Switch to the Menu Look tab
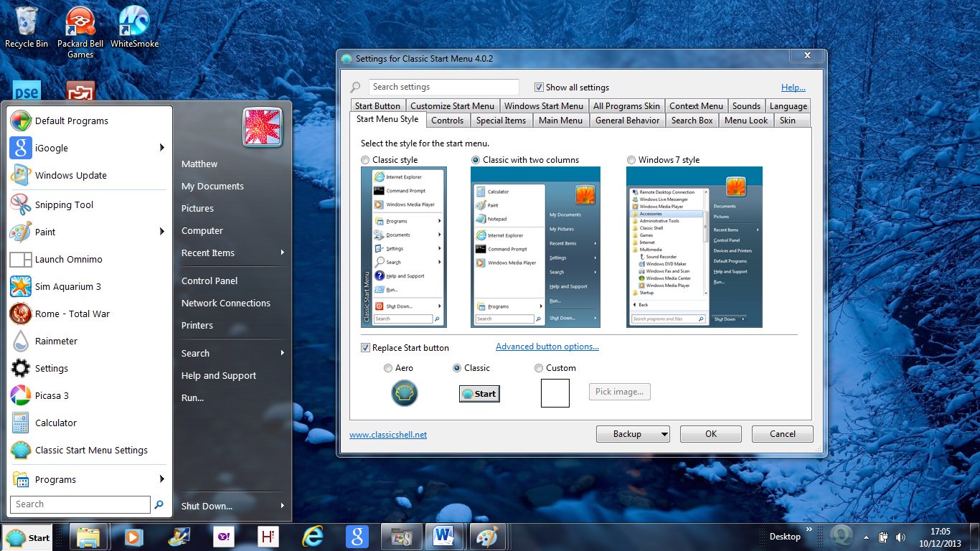 coord(746,120)
